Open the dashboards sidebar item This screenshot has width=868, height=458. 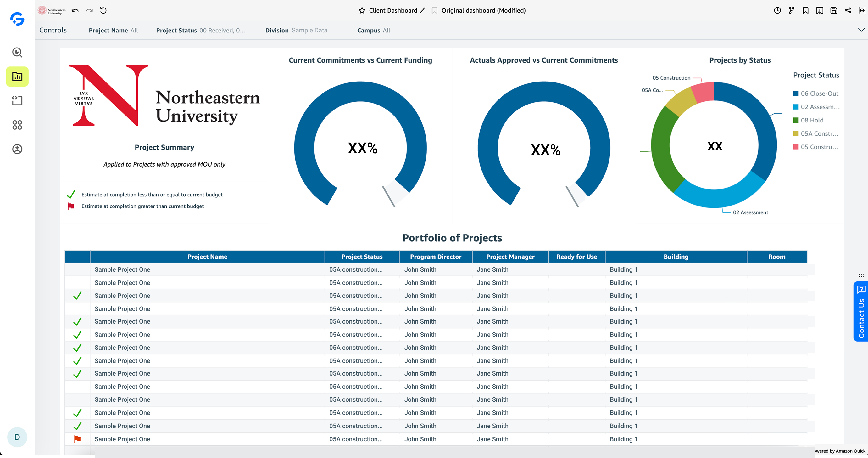(x=17, y=76)
